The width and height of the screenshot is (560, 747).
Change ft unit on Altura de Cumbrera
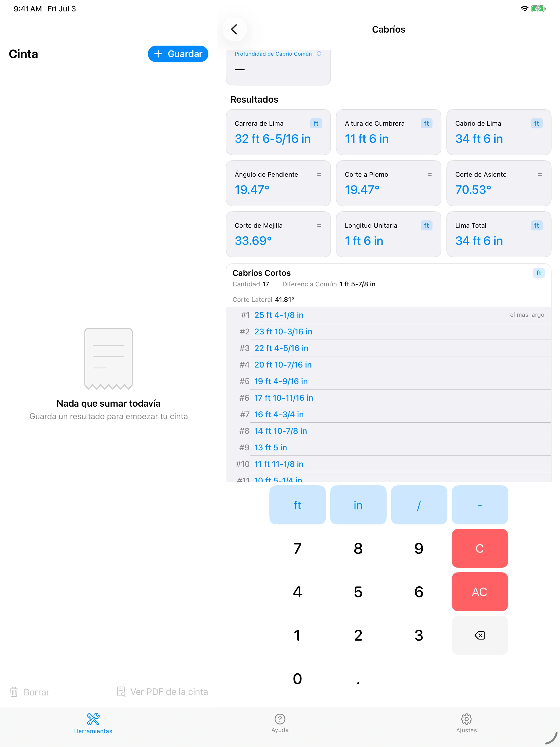coord(426,124)
